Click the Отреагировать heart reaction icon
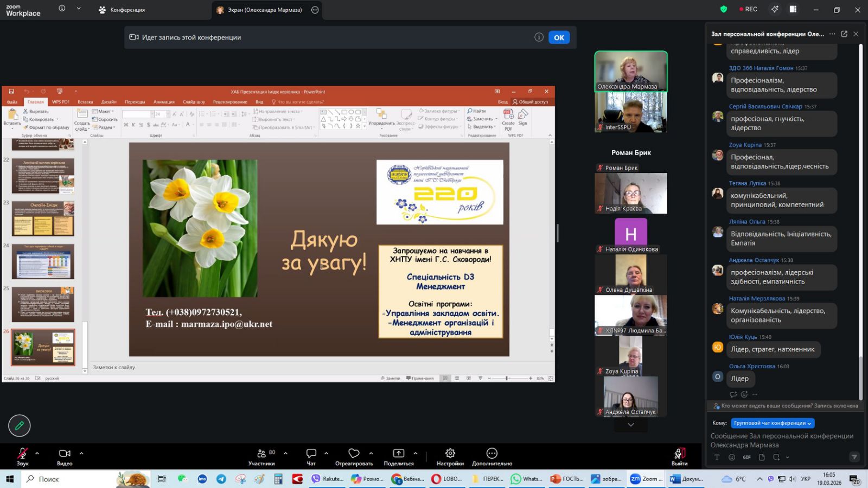868x488 pixels. pyautogui.click(x=354, y=454)
